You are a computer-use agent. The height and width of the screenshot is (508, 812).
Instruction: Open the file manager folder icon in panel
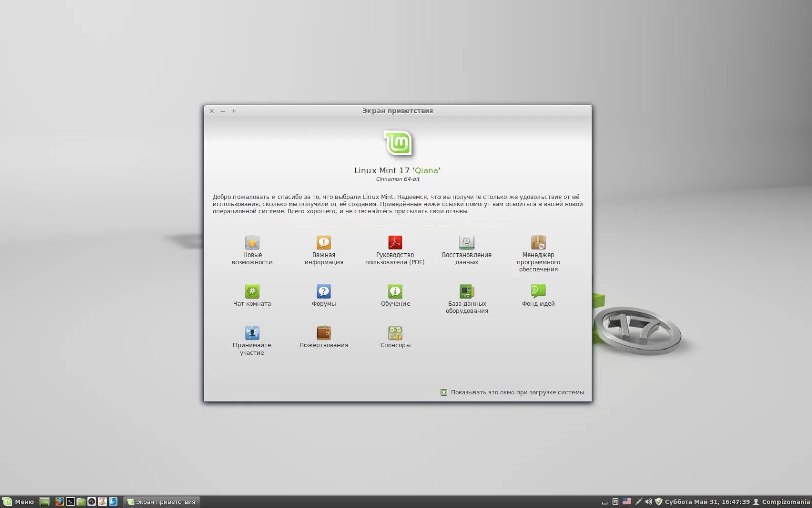[81, 502]
